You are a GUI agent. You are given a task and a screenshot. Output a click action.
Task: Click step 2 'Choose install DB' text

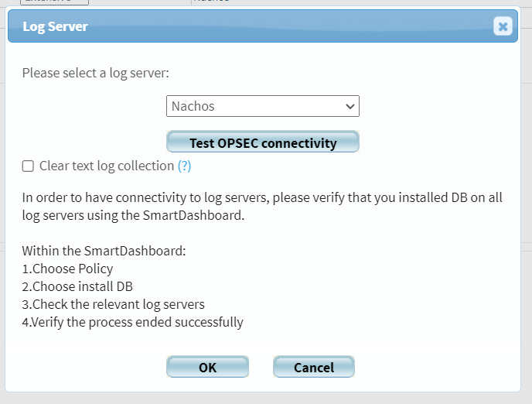(77, 286)
